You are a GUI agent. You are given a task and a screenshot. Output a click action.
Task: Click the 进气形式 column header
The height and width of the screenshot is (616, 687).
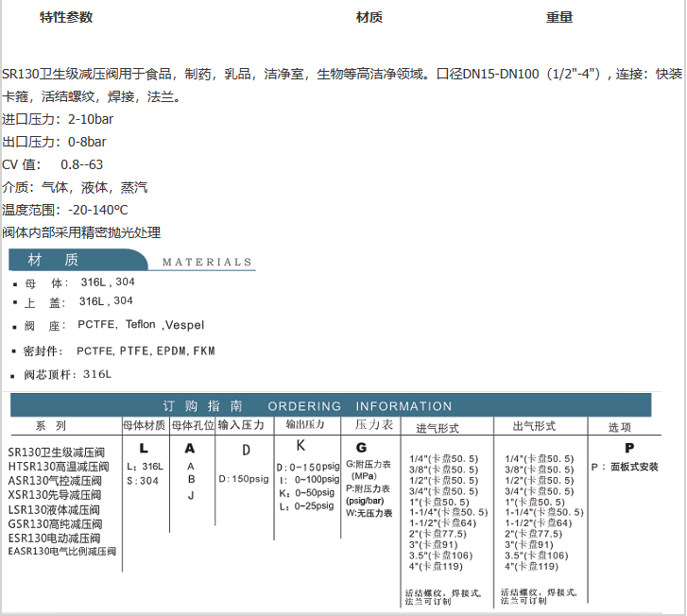(437, 429)
